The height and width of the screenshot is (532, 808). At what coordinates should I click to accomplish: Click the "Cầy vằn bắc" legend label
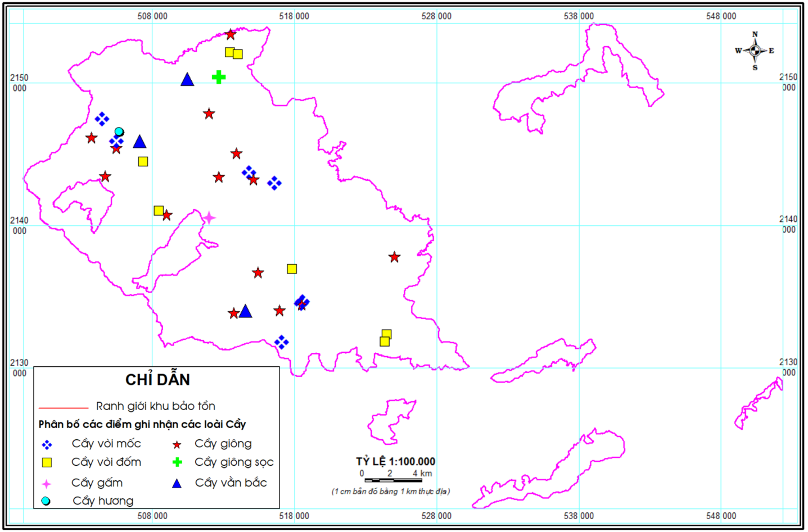click(231, 483)
